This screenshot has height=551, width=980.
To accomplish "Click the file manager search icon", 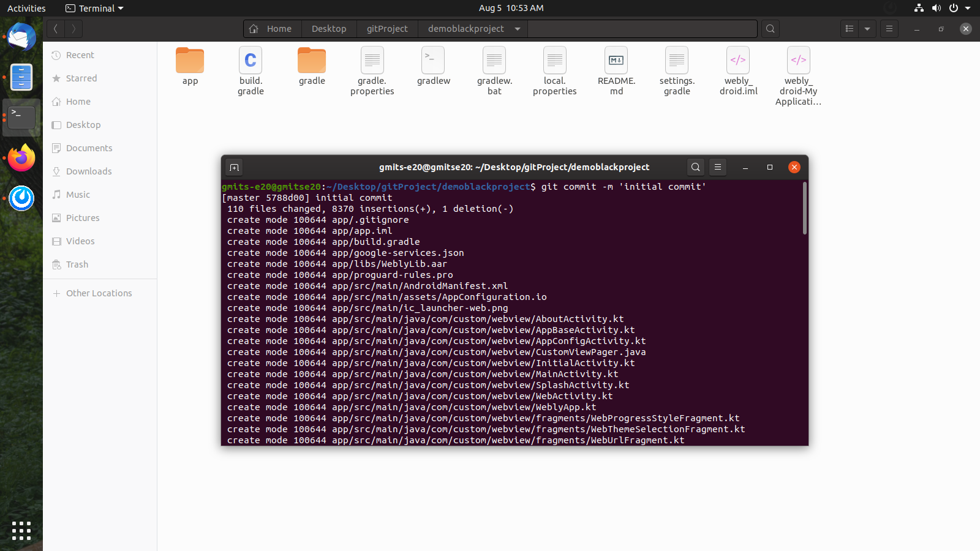I will click(x=771, y=29).
